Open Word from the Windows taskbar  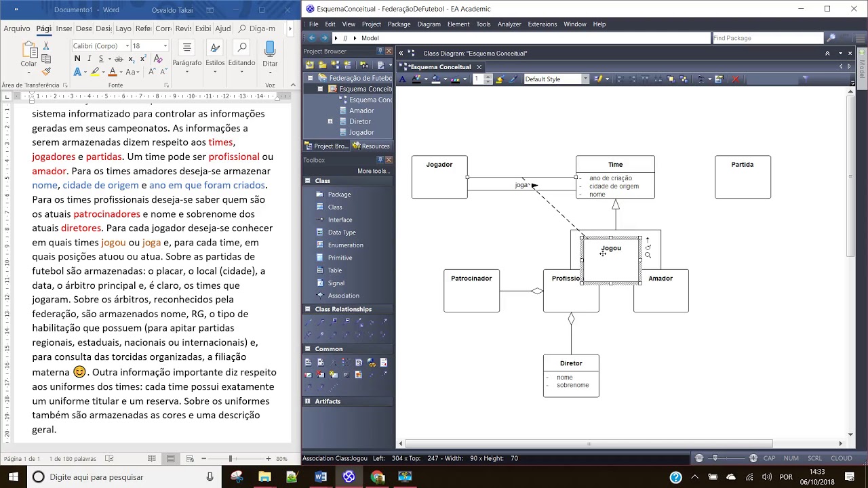point(321,477)
